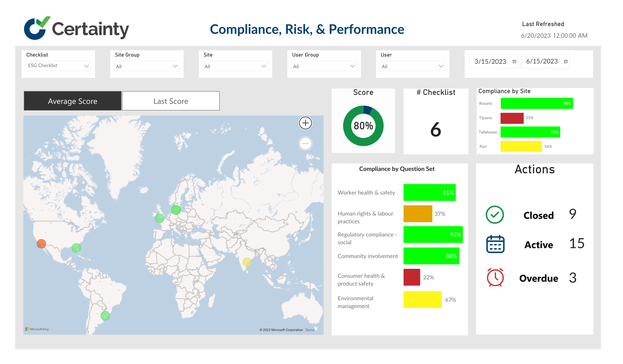Screen dimensions: 623x364
Task: Select the Worker health & safety bar
Action: (429, 192)
